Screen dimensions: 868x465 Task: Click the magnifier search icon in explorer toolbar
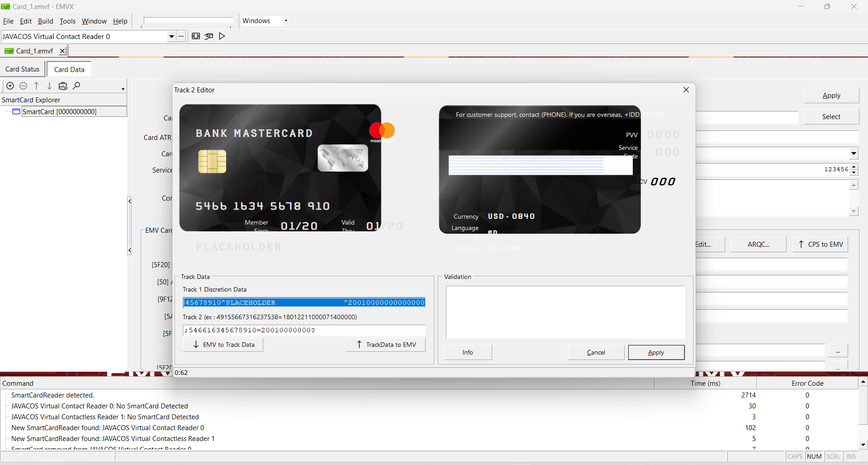pyautogui.click(x=76, y=86)
